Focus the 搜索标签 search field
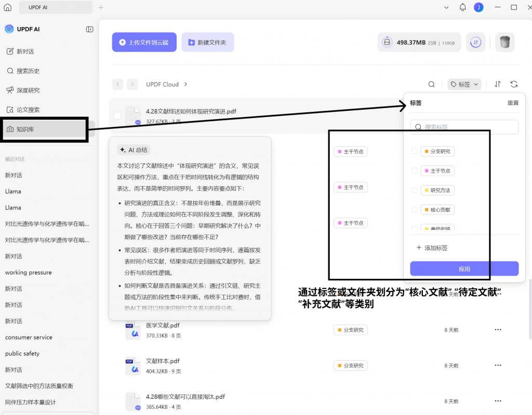 [x=464, y=127]
